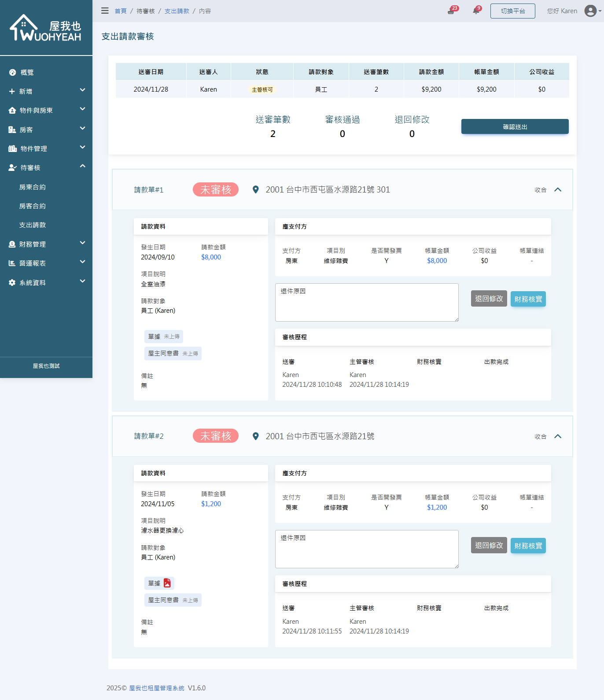The width and height of the screenshot is (604, 700).
Task: Open the notification bell icon
Action: 476,11
